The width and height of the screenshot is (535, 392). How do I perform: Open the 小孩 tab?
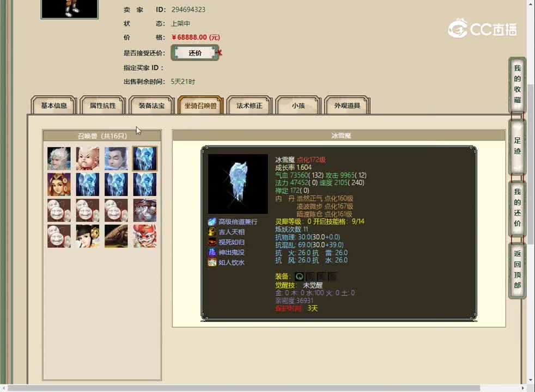[x=298, y=105]
